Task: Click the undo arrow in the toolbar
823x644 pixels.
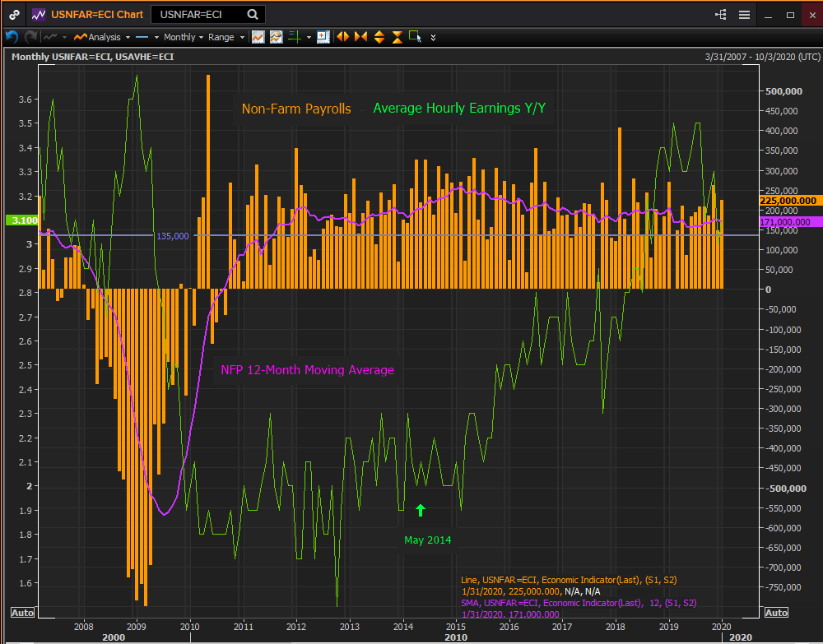Action: (12, 37)
